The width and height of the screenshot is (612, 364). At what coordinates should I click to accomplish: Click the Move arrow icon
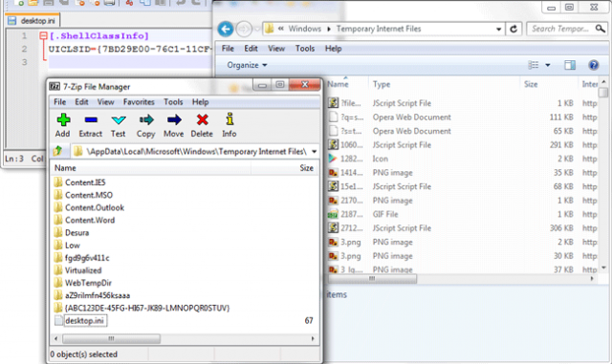tap(174, 120)
